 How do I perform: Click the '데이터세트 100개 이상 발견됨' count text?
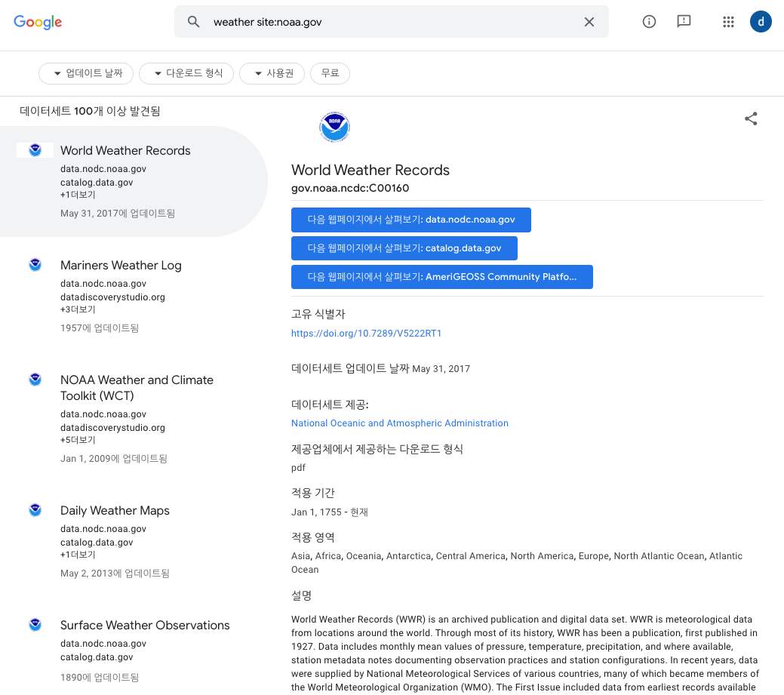[90, 111]
